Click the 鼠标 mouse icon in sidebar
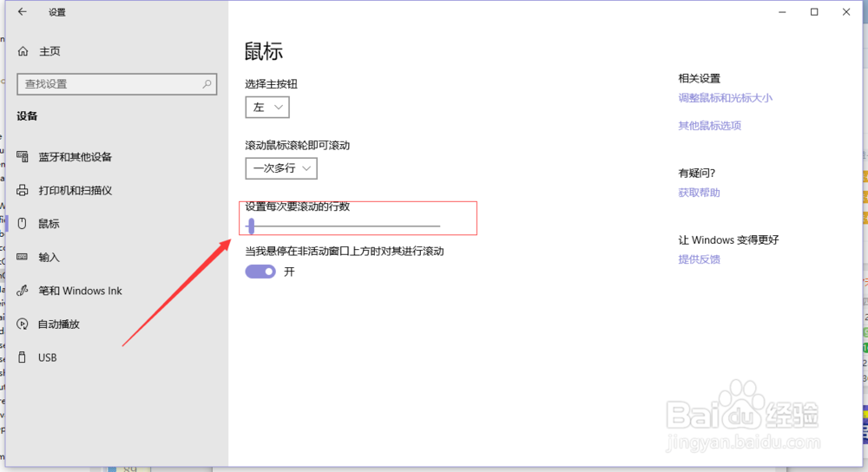Viewport: 868px width, 472px height. click(23, 224)
